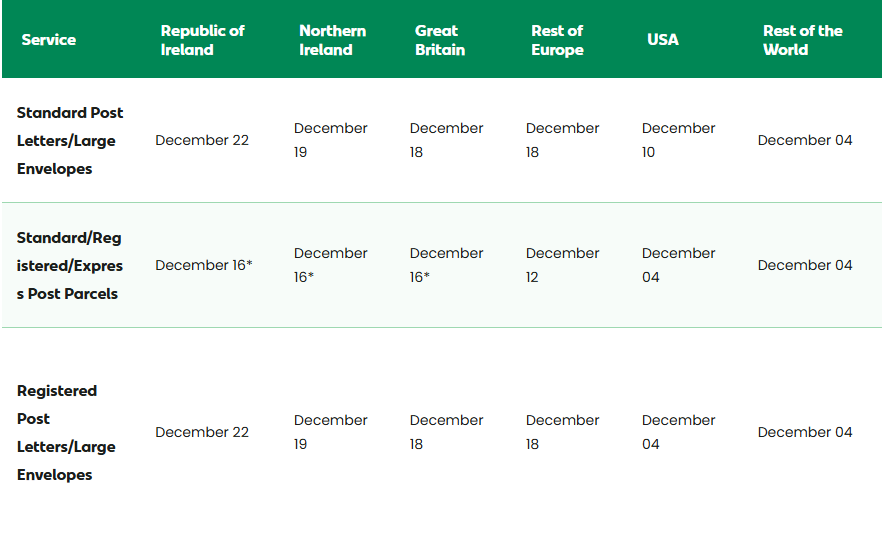
Task: Select Standard Post Letters' Rest of World date
Action: [805, 141]
